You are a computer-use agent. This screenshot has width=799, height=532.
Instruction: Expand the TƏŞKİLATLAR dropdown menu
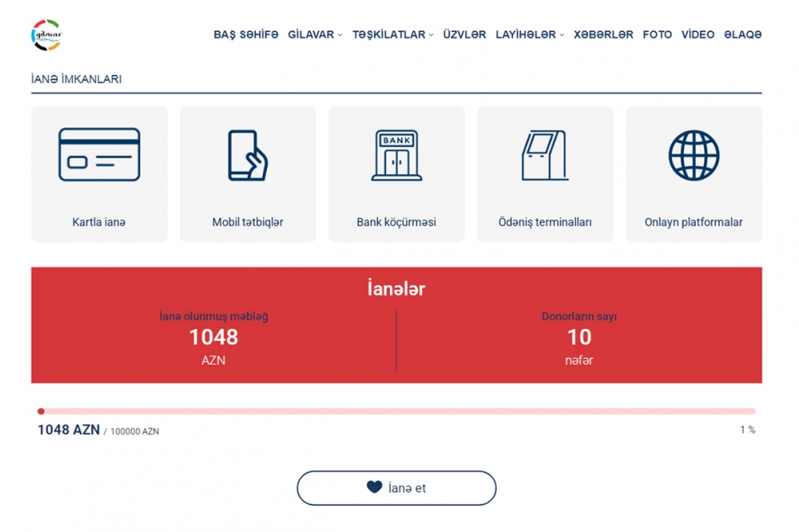[x=392, y=35]
